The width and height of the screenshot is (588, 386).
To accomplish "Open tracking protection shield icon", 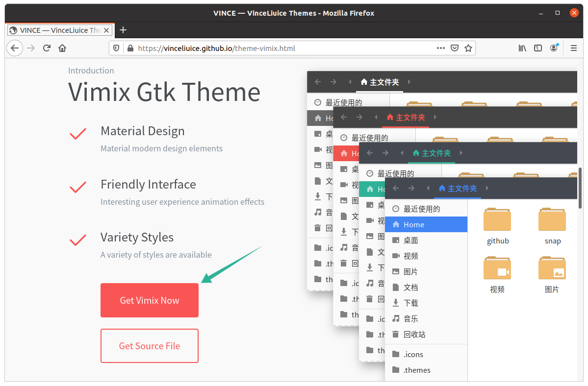I will [x=116, y=48].
